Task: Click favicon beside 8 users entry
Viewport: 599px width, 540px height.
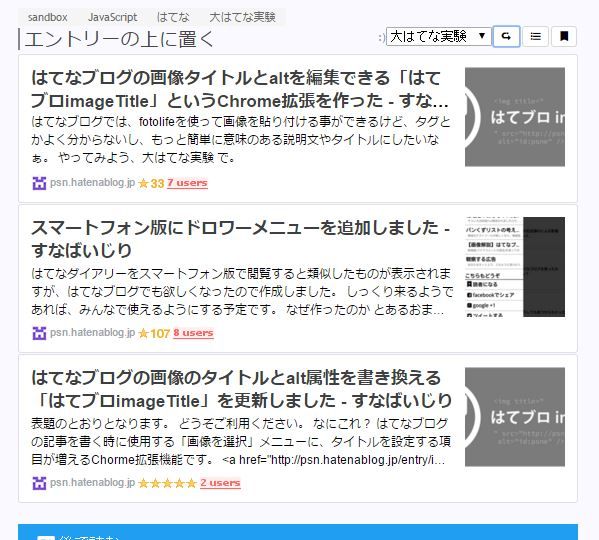Action: 39,333
